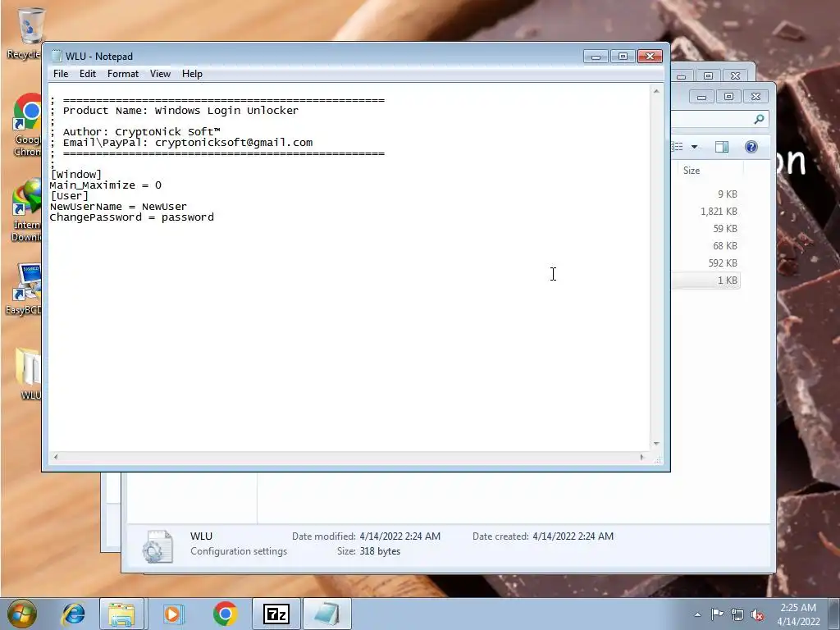Viewport: 840px width, 630px height.
Task: Close the rear Explorer window
Action: (x=736, y=76)
